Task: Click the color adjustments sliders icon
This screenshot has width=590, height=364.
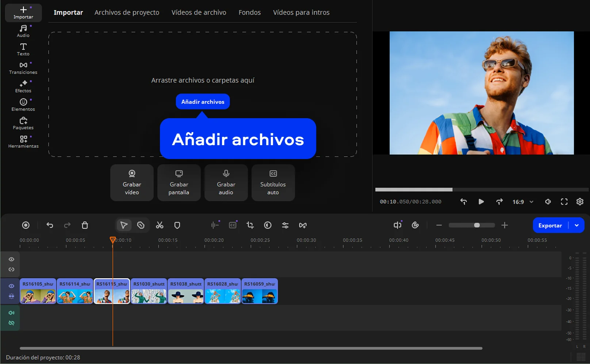Action: click(x=285, y=225)
